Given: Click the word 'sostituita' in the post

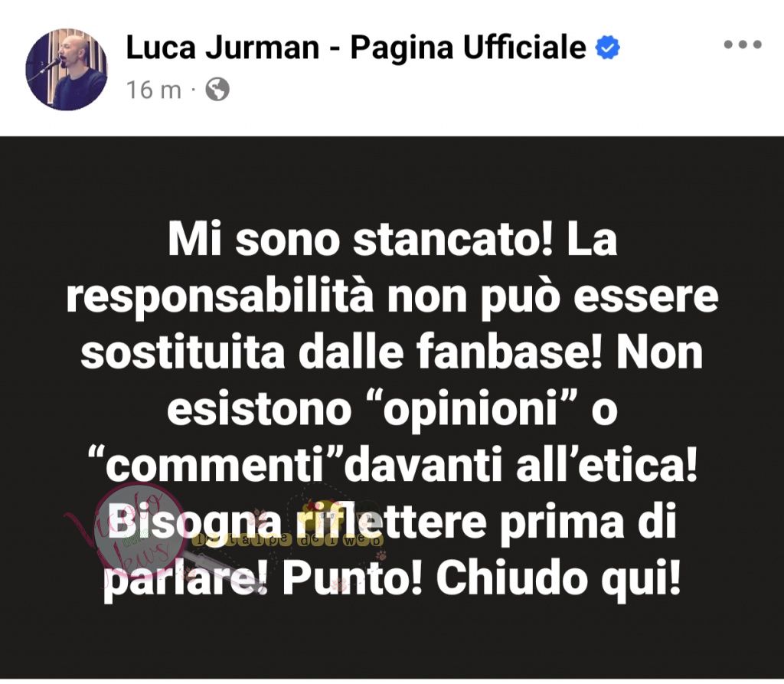Looking at the screenshot, I should point(183,352).
